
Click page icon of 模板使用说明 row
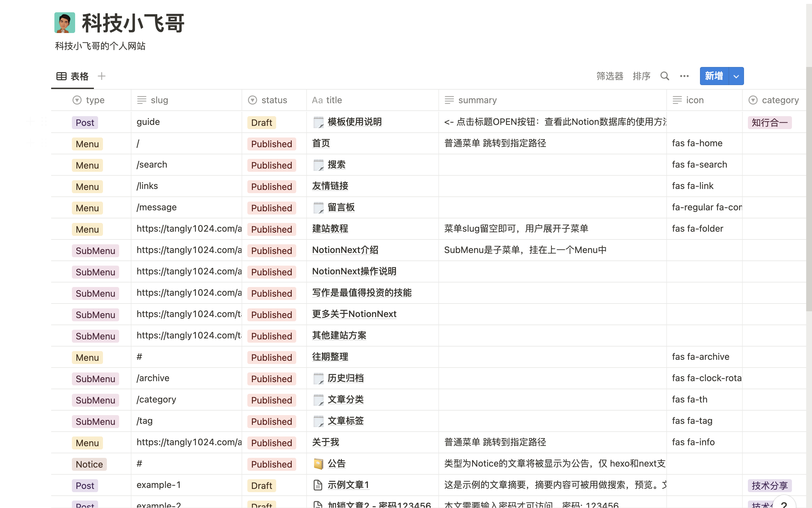point(318,122)
